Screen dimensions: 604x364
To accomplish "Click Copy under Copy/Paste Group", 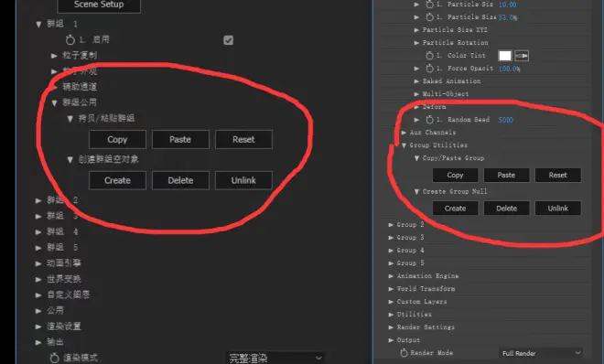I will 455,175.
